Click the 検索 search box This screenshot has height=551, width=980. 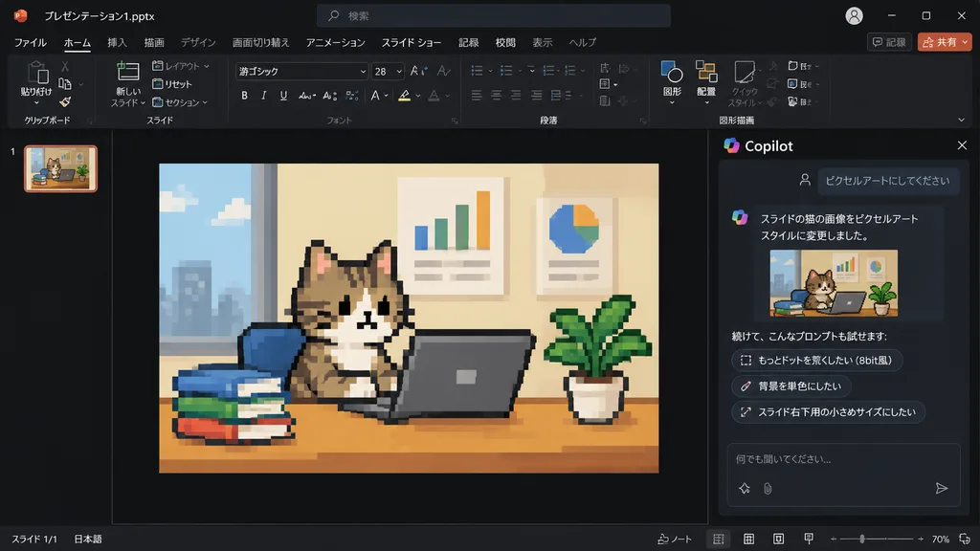pyautogui.click(x=494, y=15)
